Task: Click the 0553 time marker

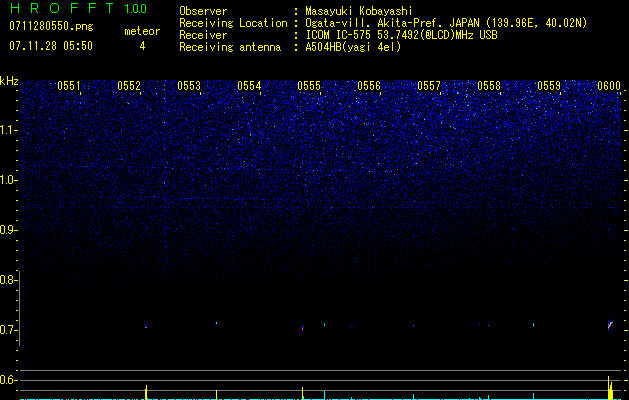Action: coord(189,86)
